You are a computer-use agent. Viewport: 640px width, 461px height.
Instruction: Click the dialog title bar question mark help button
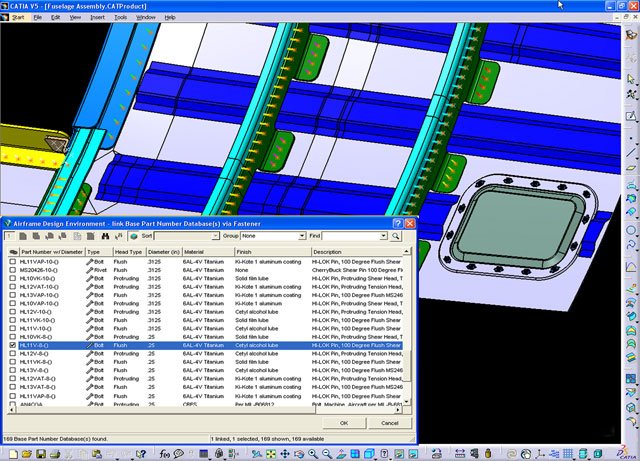pos(398,223)
